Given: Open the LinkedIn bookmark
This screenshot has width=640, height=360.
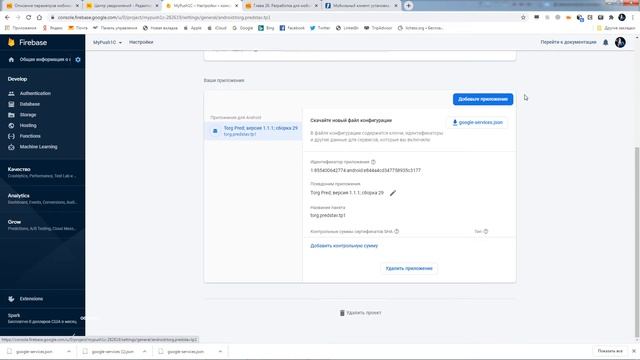Looking at the screenshot, I should point(347,28).
